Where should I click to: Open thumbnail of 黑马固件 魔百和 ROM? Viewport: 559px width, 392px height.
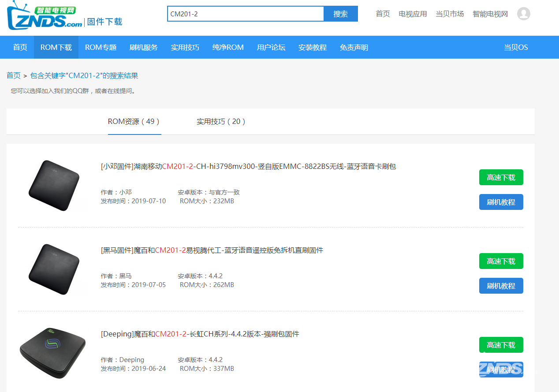54,269
